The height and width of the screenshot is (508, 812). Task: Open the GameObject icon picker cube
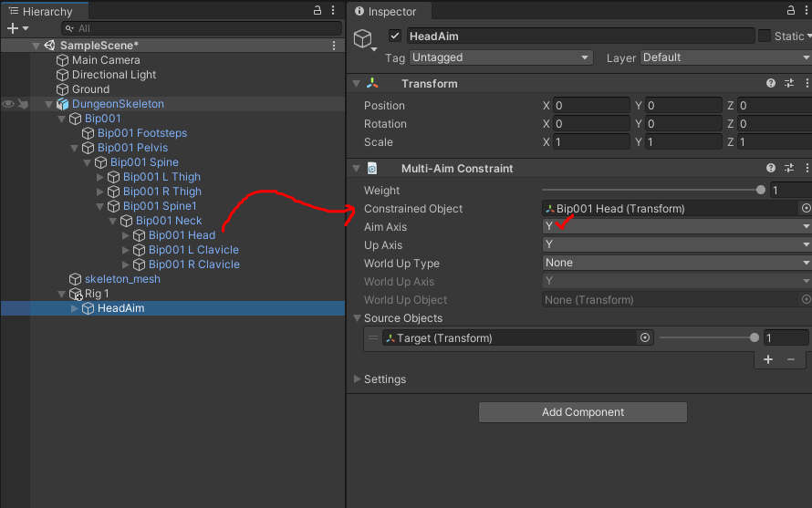tap(364, 40)
